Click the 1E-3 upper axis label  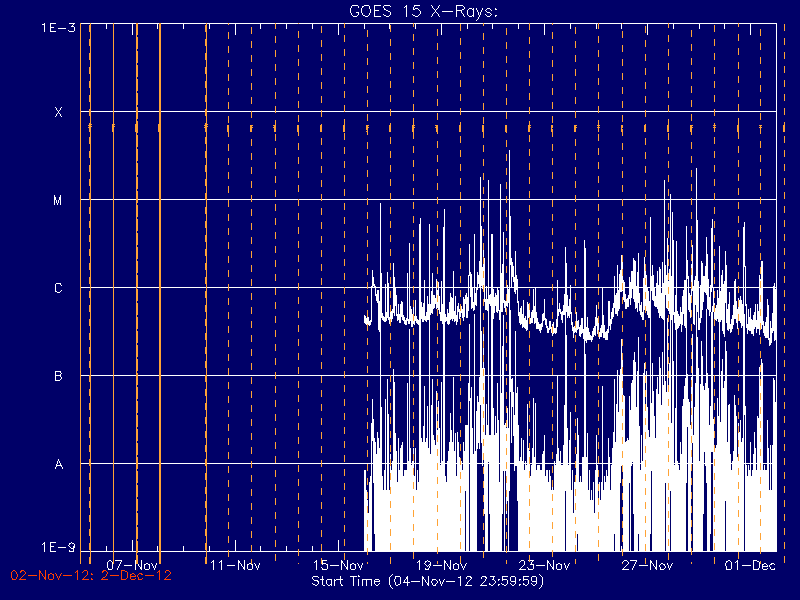click(58, 28)
